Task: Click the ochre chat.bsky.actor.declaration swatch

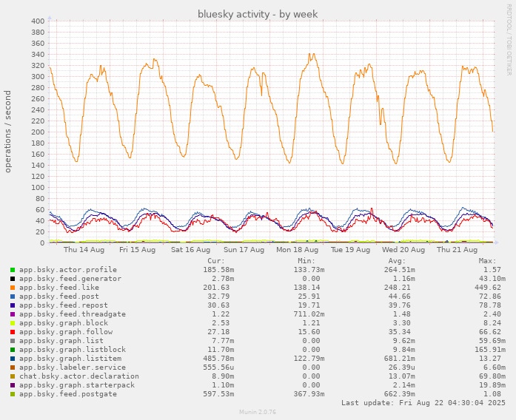Action: 13,376
